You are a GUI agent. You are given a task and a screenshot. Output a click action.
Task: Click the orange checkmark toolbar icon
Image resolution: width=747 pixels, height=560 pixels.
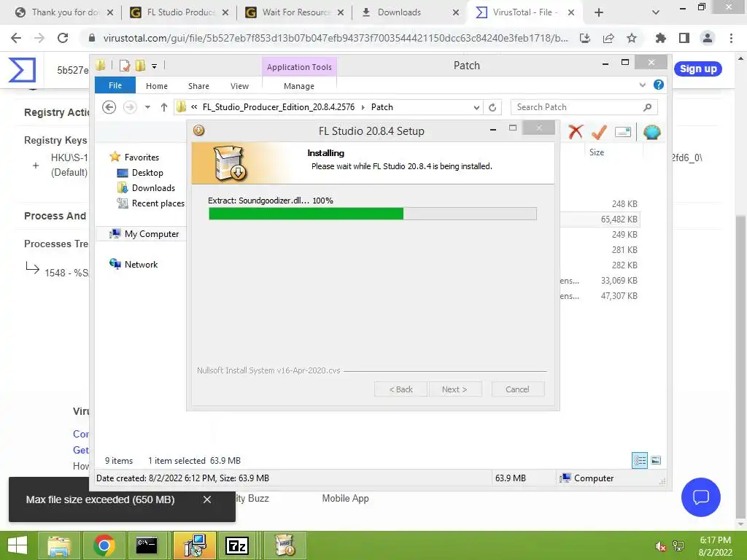(x=599, y=132)
